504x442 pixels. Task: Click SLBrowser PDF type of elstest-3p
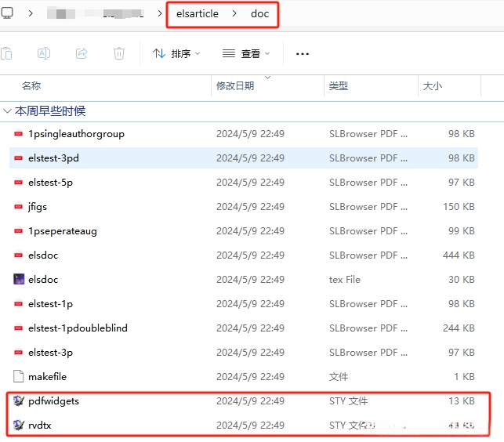click(x=368, y=353)
